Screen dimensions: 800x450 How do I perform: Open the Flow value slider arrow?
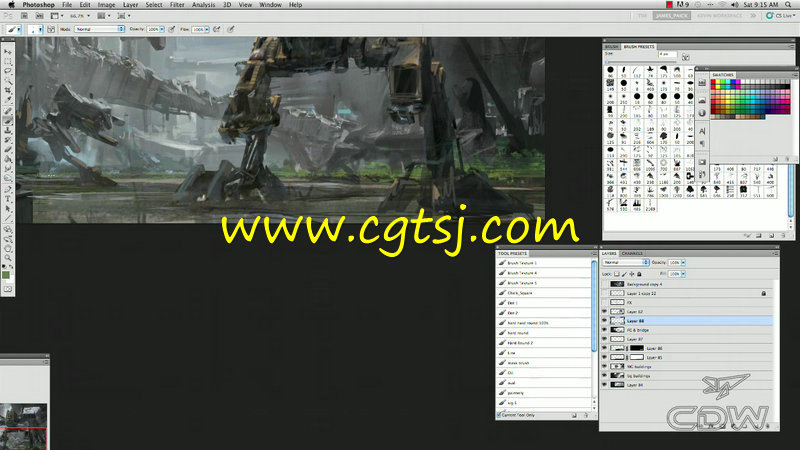click(207, 30)
